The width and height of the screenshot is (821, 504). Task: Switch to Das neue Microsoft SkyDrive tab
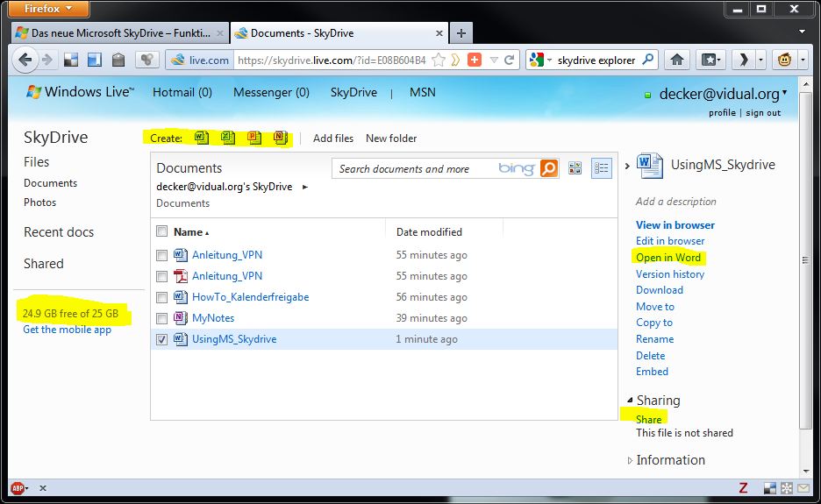[120, 33]
